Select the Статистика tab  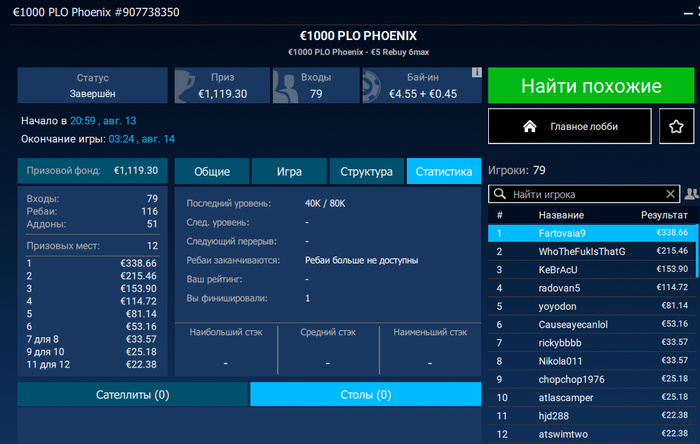pyautogui.click(x=444, y=171)
